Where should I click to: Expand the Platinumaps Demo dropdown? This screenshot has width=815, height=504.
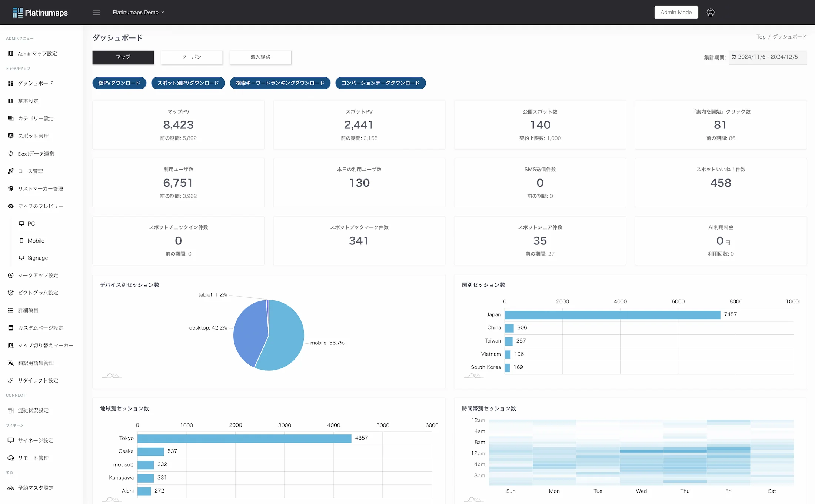(x=138, y=12)
